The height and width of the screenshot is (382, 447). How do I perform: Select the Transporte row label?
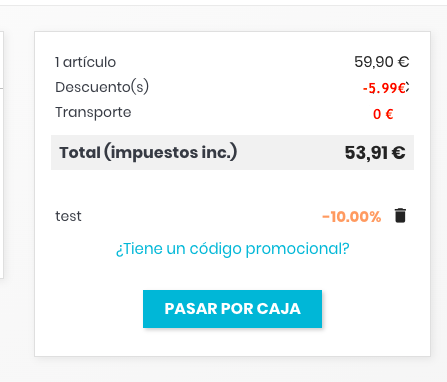pyautogui.click(x=93, y=113)
